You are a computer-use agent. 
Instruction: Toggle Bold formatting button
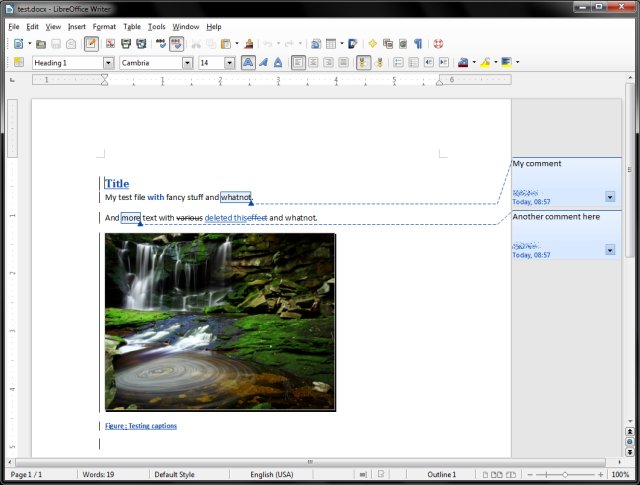[x=248, y=62]
